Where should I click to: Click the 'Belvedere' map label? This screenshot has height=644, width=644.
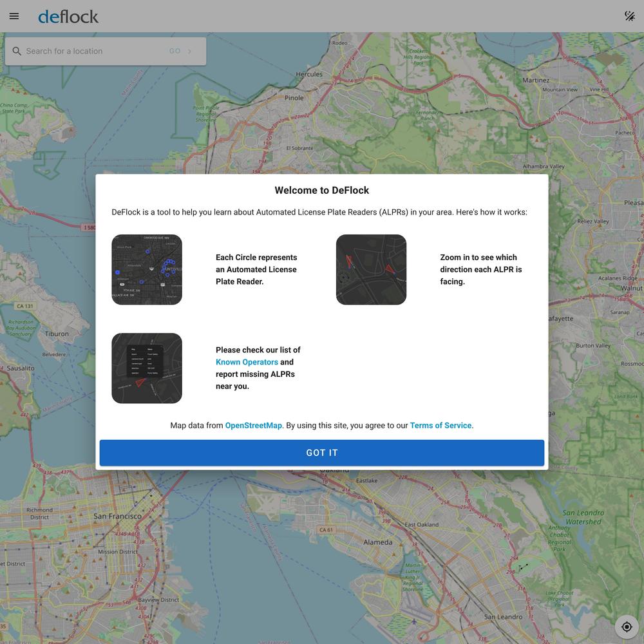(54, 354)
